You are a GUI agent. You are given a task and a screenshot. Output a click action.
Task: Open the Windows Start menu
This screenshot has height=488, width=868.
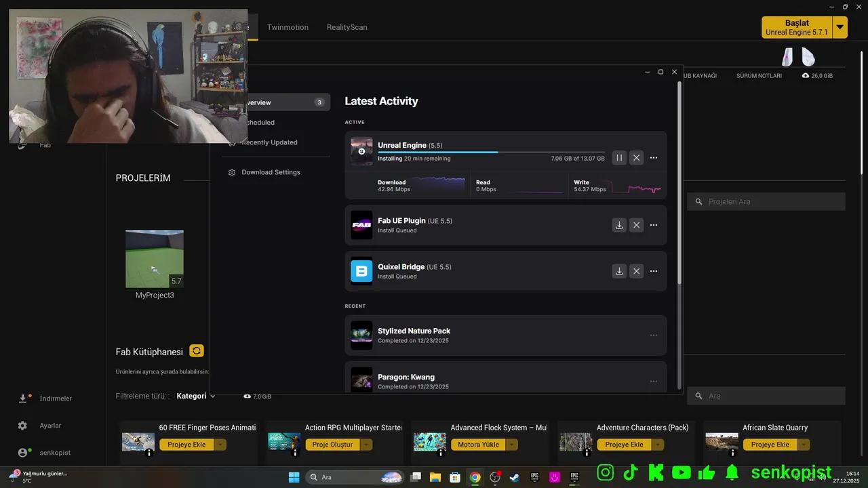[294, 477]
